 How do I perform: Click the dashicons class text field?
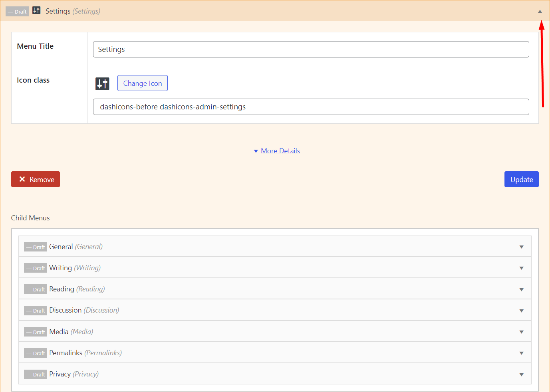coord(311,107)
